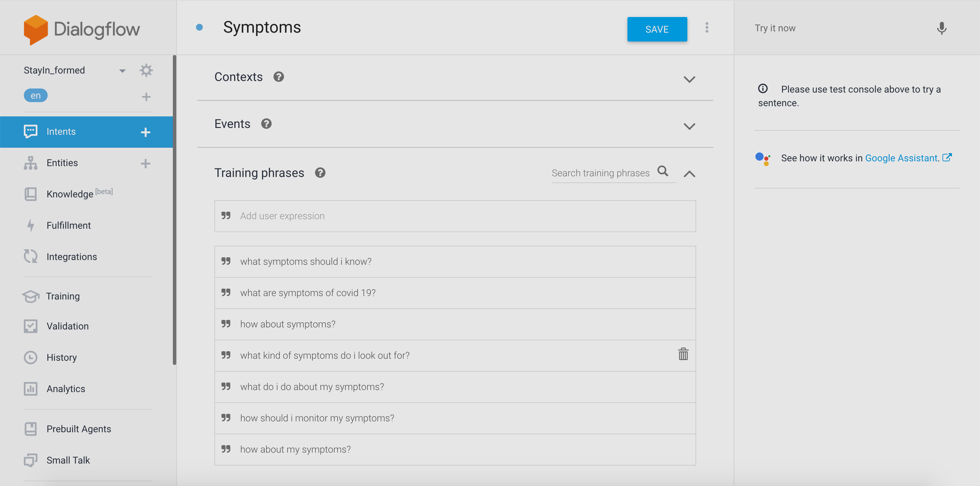
Task: Click the Training phrases help icon
Action: click(x=320, y=173)
